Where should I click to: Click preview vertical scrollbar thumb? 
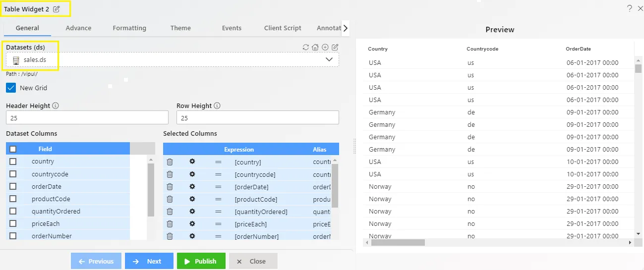click(x=638, y=68)
